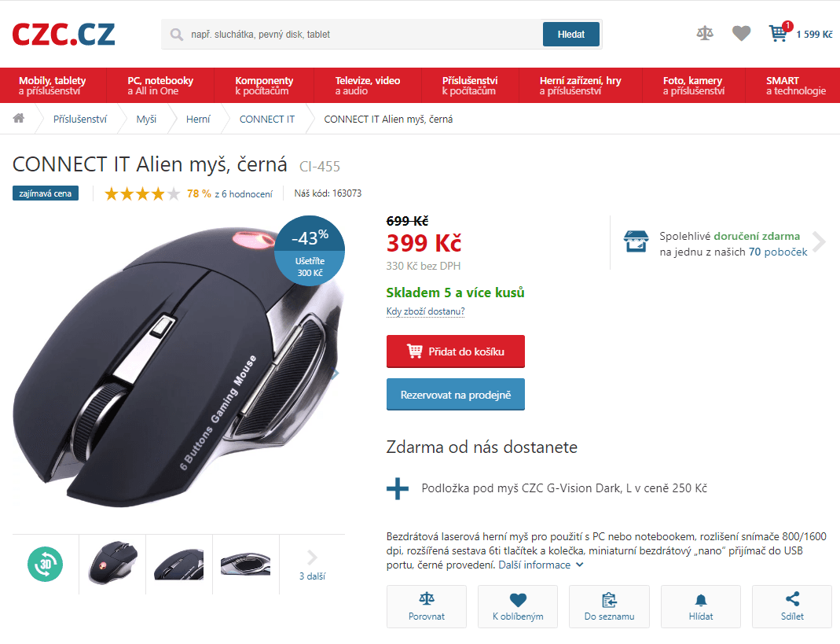The image size is (840, 644).
Task: Open Herní zařízení, hry menu
Action: point(580,85)
